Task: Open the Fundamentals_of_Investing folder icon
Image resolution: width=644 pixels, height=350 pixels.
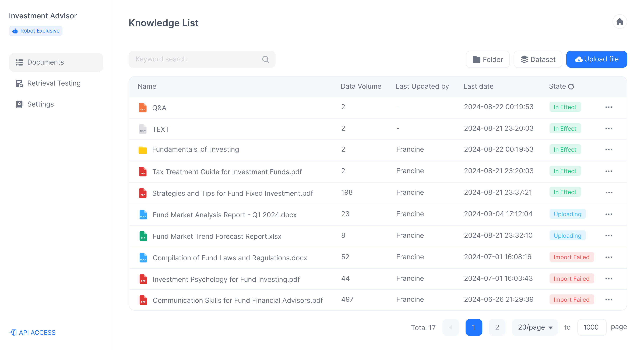Action: 143,150
